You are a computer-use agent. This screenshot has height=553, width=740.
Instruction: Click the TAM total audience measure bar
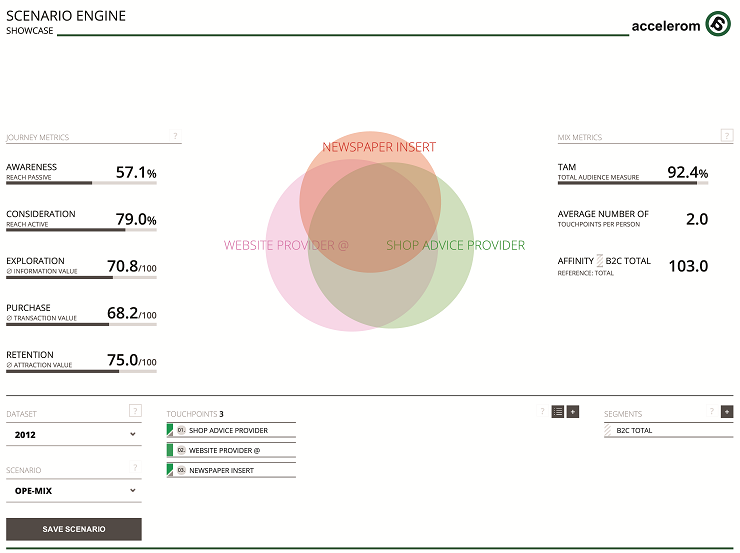(x=632, y=183)
